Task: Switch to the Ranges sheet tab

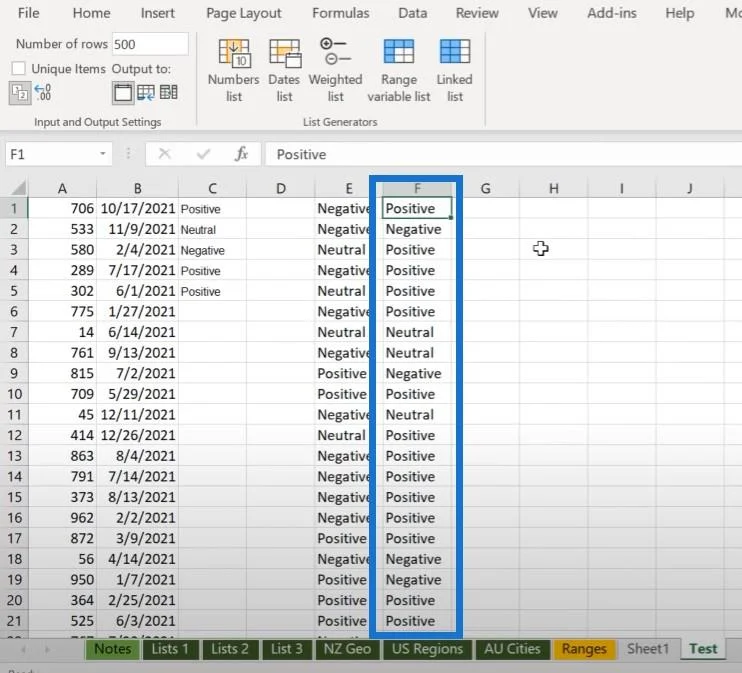Action: tap(584, 649)
